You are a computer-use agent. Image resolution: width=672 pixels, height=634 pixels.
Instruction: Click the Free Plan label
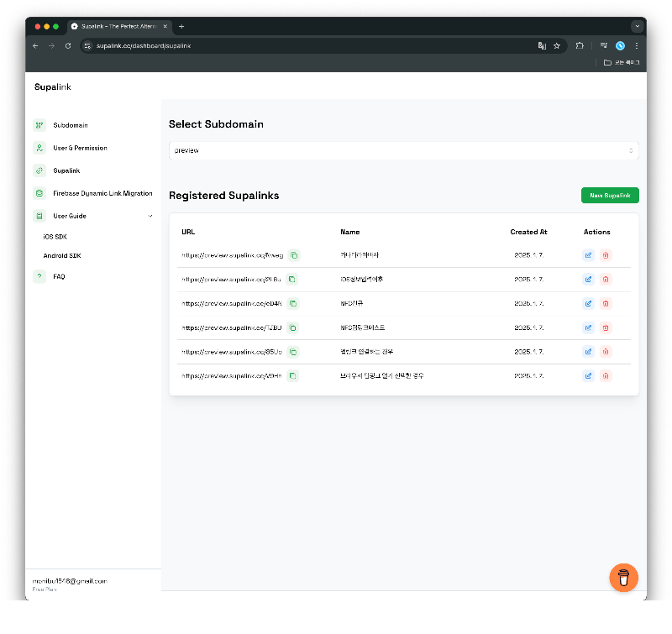45,589
